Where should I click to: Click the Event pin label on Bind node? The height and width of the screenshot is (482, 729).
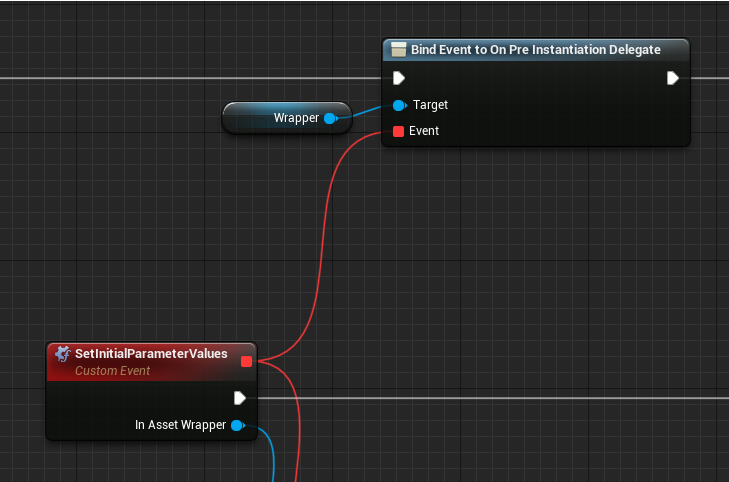(424, 131)
